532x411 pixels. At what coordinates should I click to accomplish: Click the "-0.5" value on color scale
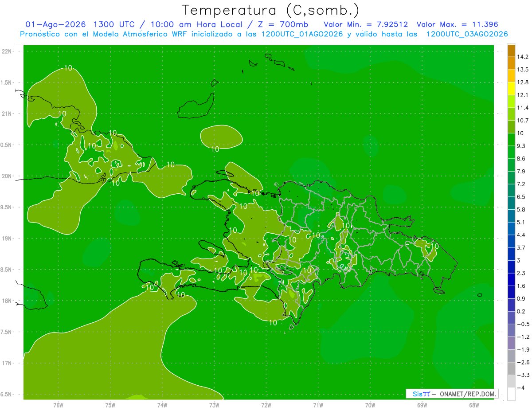tap(523, 324)
